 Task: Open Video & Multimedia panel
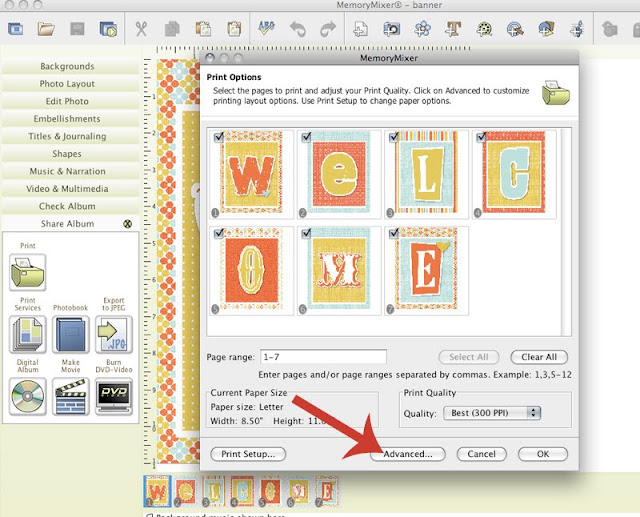(x=70, y=189)
